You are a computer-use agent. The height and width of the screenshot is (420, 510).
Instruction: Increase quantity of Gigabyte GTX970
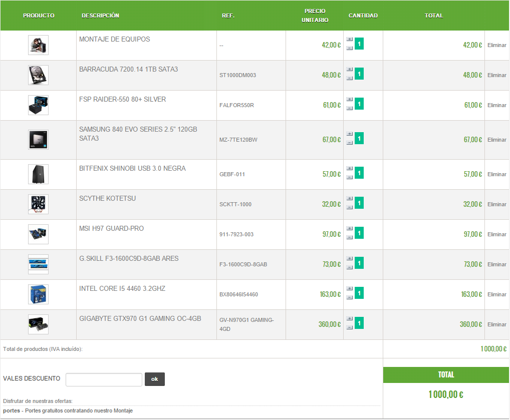point(349,318)
